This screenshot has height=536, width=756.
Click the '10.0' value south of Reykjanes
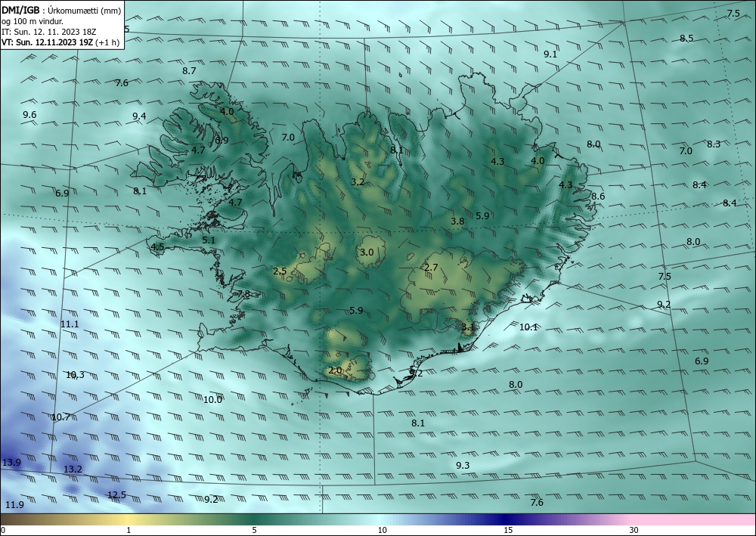pyautogui.click(x=212, y=400)
